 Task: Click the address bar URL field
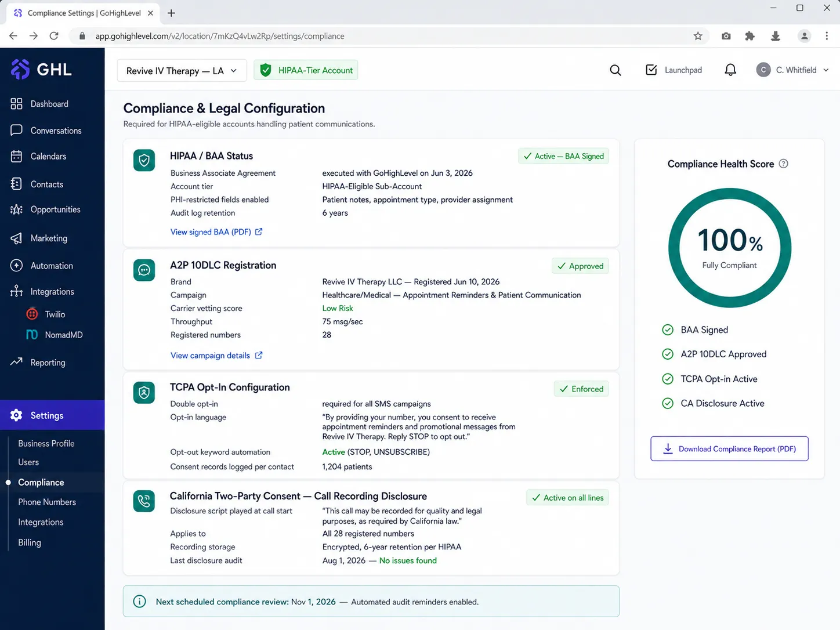[389, 36]
